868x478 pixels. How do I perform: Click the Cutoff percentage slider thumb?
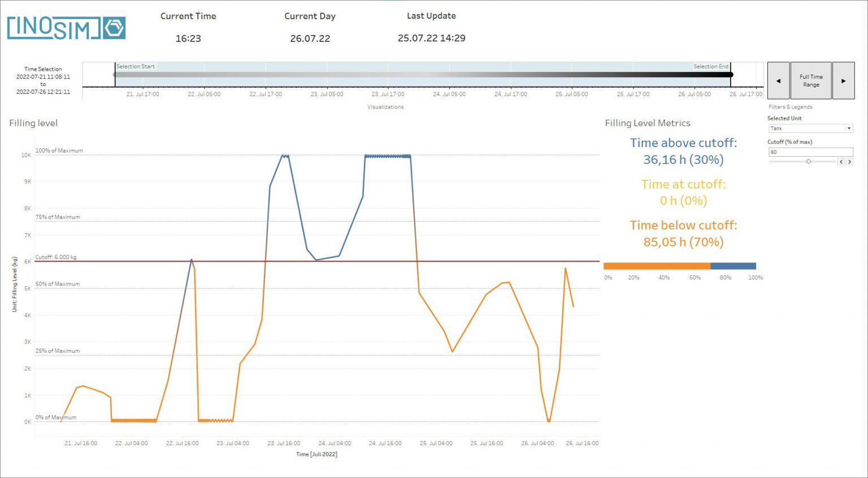(808, 162)
